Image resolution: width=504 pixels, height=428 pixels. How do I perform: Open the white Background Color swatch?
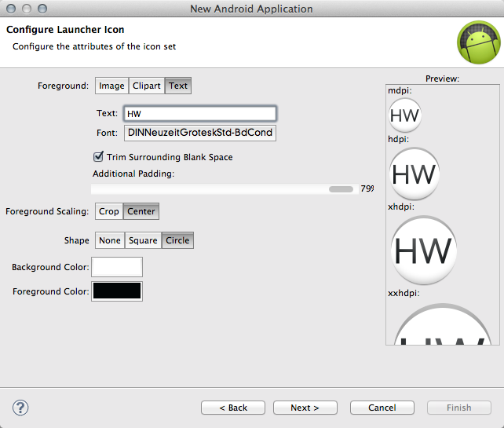click(117, 267)
